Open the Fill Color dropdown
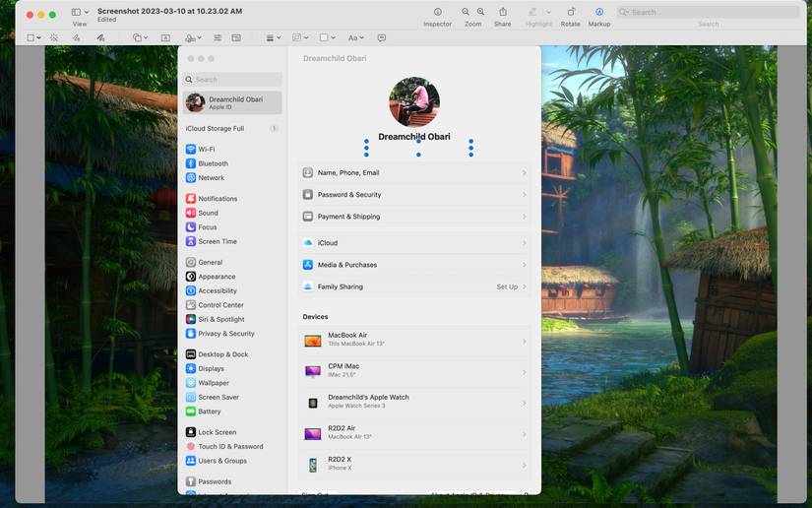Image resolution: width=812 pixels, height=508 pixels. [328, 37]
